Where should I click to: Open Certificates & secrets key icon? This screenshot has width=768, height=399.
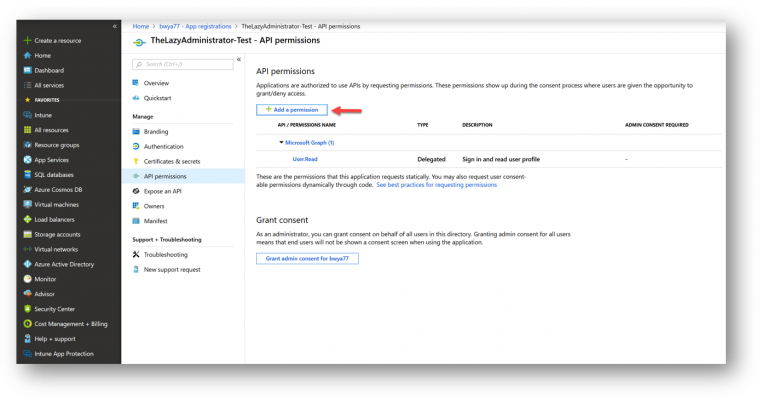pyautogui.click(x=136, y=161)
